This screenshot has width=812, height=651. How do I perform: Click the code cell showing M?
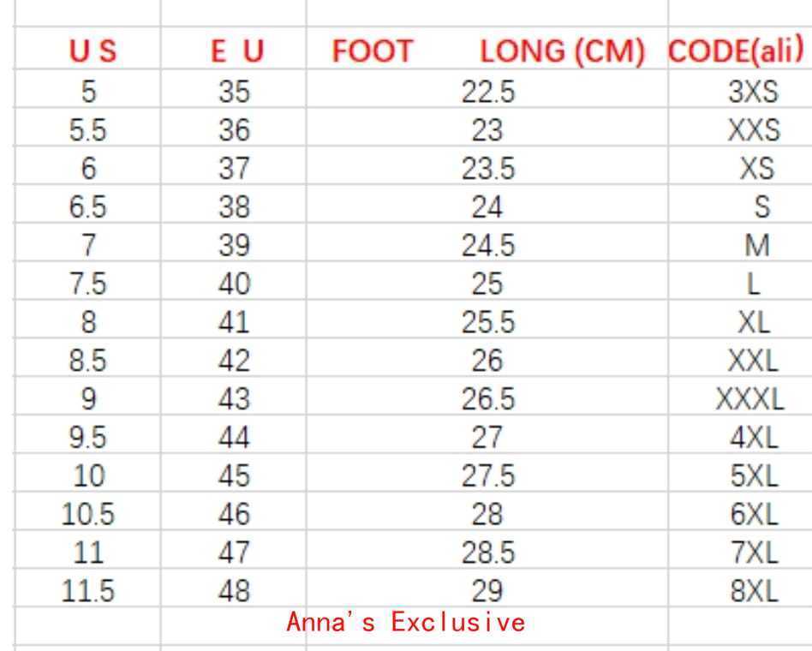[756, 246]
